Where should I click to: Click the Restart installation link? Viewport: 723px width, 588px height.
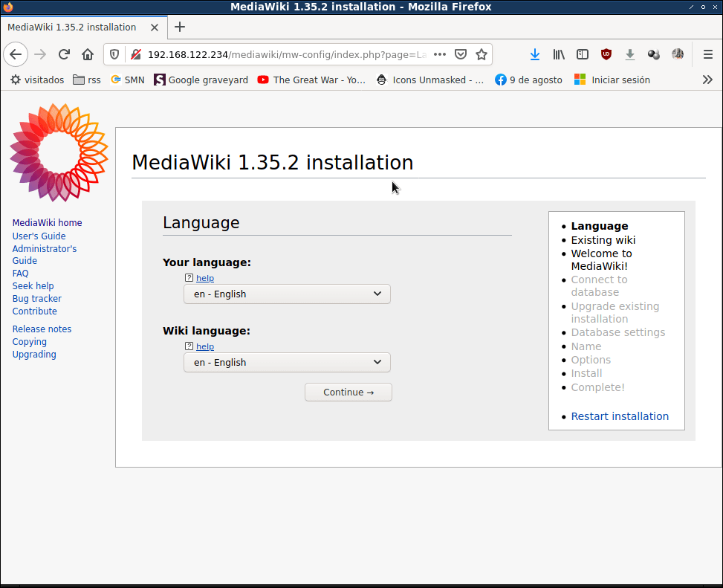pyautogui.click(x=620, y=416)
